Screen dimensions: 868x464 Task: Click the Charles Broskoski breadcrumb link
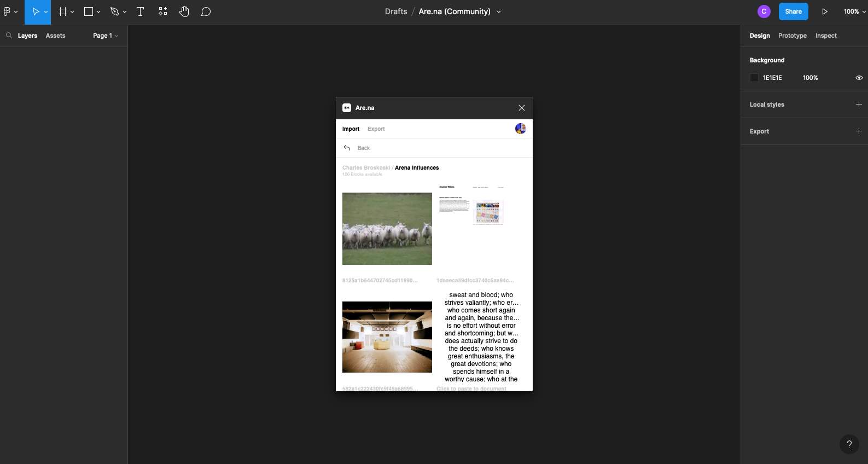click(x=366, y=168)
